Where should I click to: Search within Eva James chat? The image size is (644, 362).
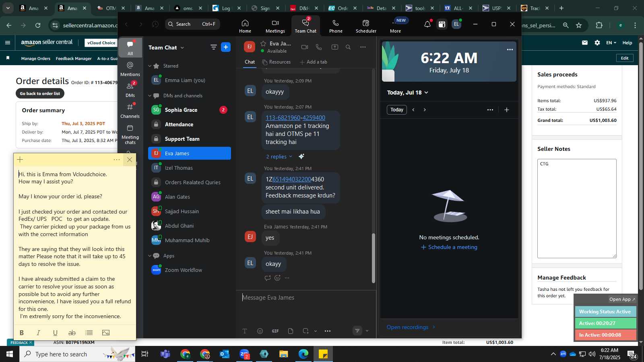click(x=348, y=47)
